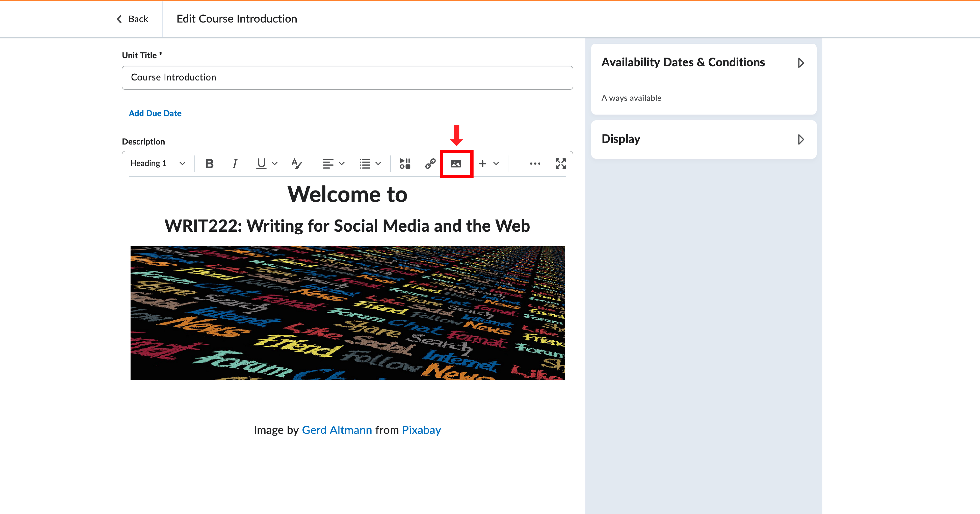Click the insert quicklink chain icon

[x=430, y=164]
